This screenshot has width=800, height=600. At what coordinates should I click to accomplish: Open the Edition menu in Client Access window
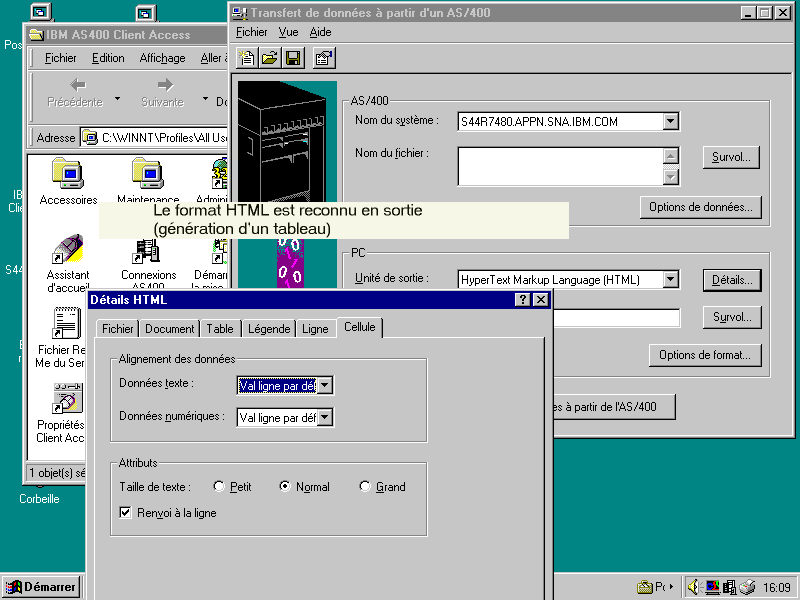(x=108, y=58)
